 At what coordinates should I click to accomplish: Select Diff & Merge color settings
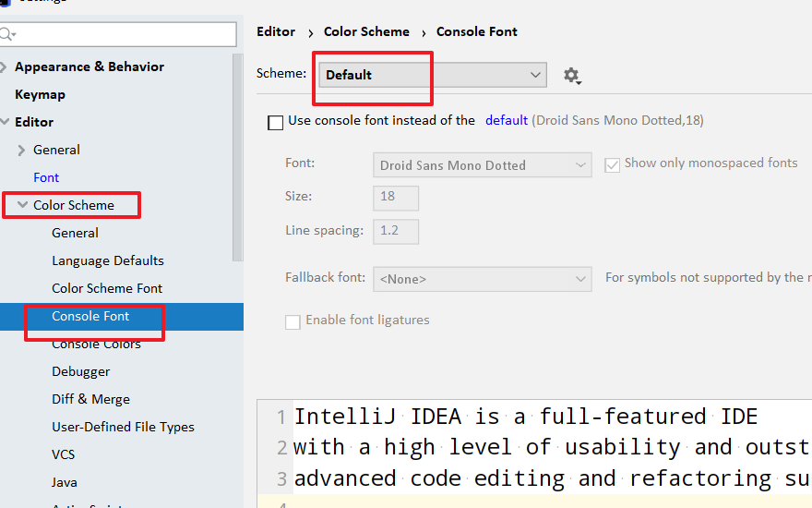[90, 399]
